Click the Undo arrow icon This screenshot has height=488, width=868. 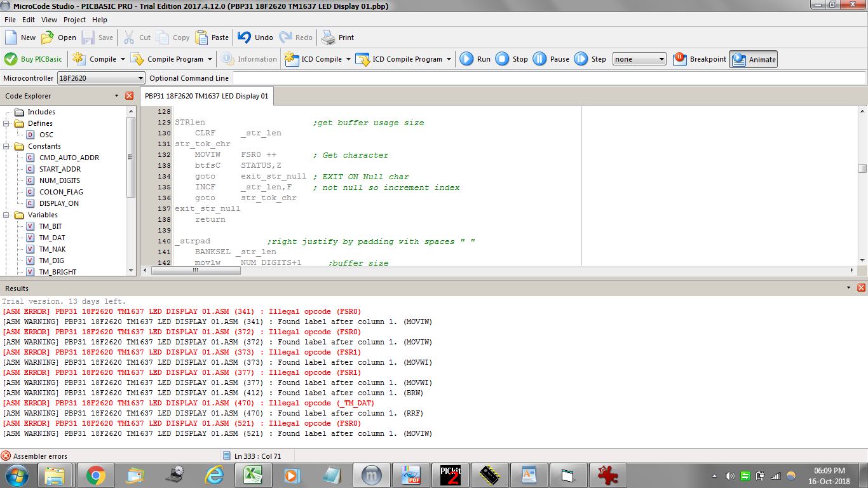245,37
